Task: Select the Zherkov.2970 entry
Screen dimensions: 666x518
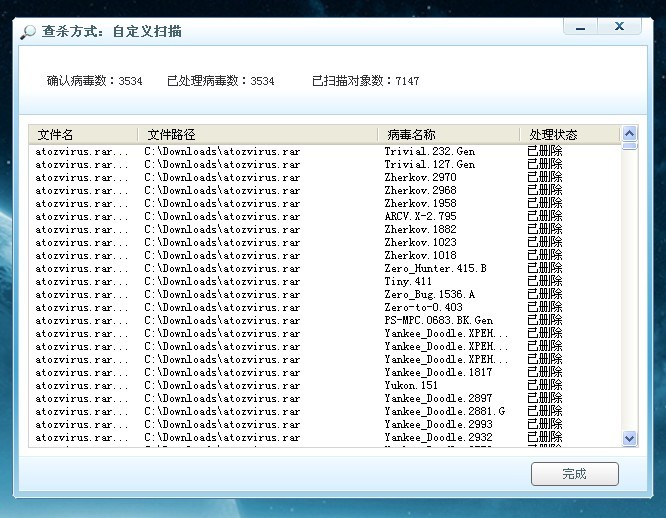Action: point(325,177)
